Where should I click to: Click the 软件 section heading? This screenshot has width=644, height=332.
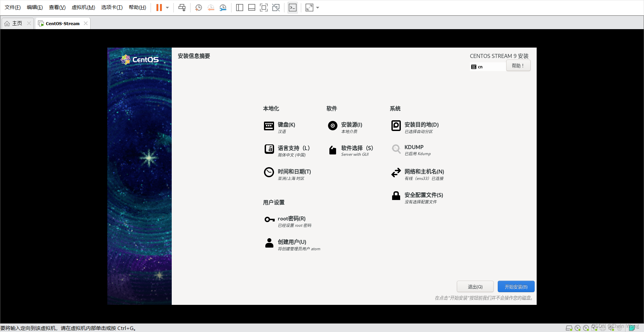(332, 109)
